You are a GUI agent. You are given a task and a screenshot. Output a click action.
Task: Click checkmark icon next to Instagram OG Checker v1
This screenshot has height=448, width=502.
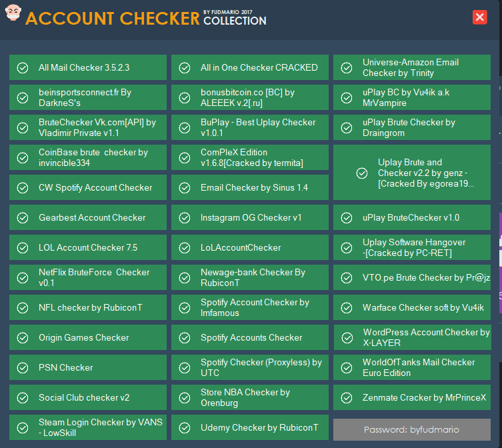tap(185, 218)
